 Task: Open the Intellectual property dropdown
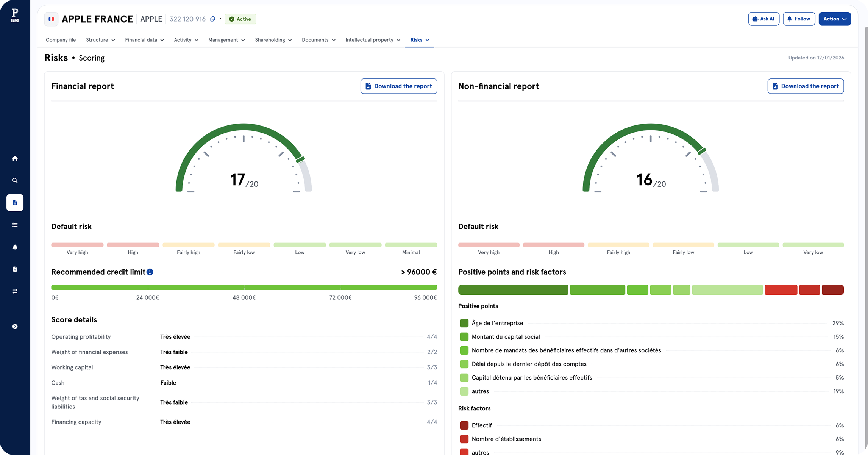[x=373, y=40]
